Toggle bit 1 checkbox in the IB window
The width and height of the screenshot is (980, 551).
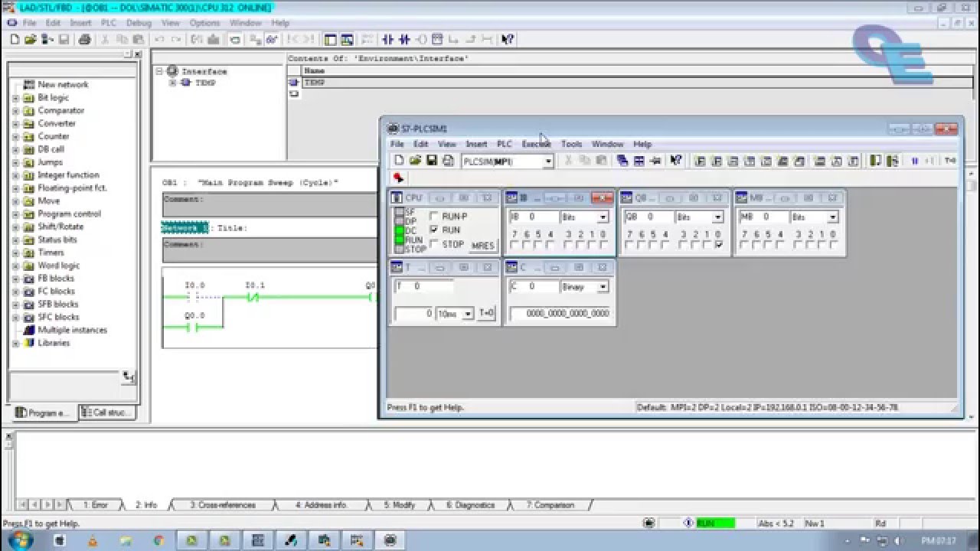pyautogui.click(x=592, y=245)
